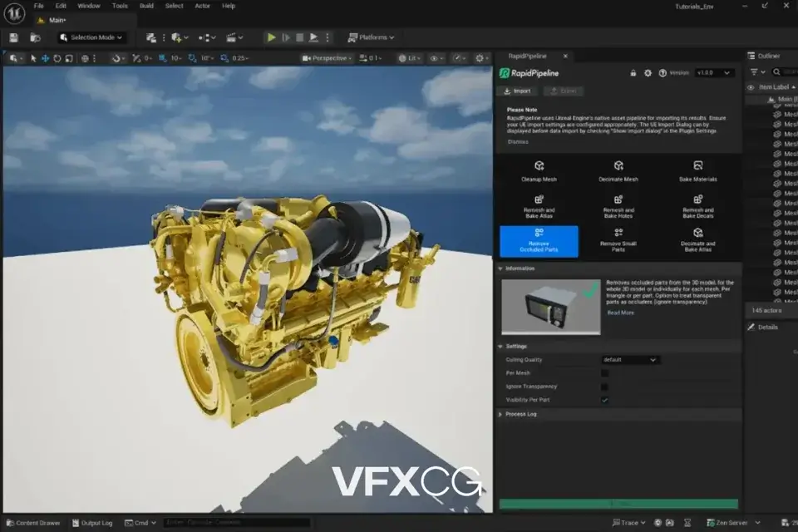Click the microwave preview thumbnail
Screen dimensions: 798x532
pos(550,307)
